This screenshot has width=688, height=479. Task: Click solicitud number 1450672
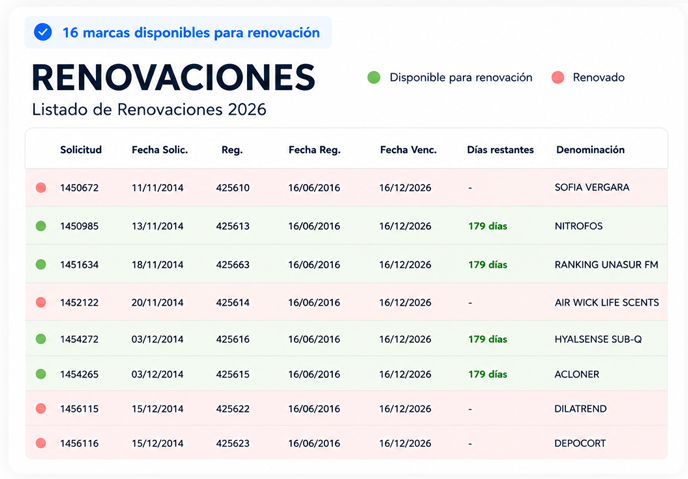click(79, 188)
